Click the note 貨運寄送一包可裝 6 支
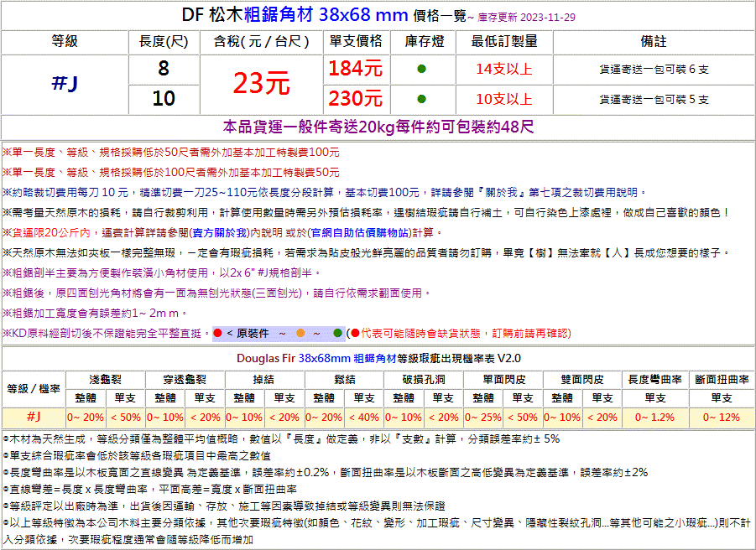 click(x=654, y=70)
